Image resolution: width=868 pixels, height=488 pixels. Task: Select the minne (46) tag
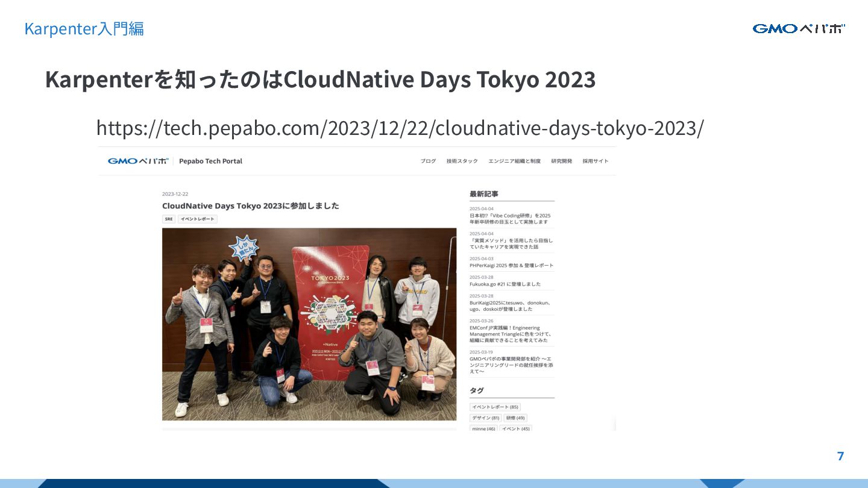click(483, 428)
